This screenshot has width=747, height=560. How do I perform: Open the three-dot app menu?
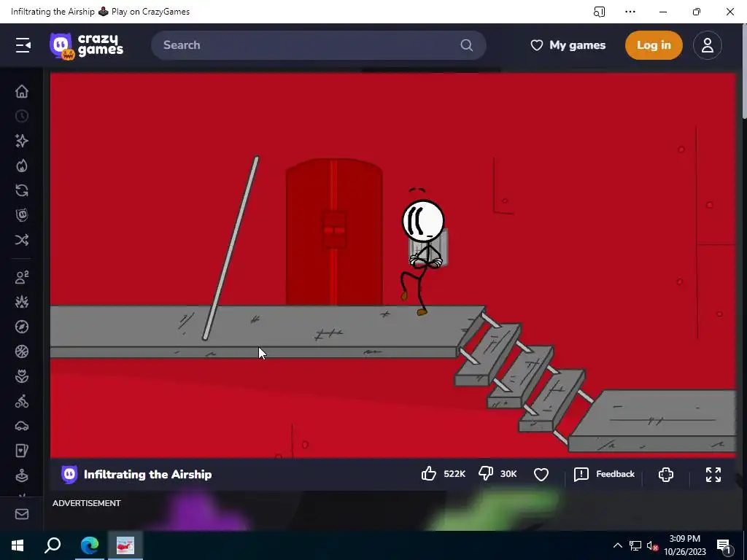(630, 12)
